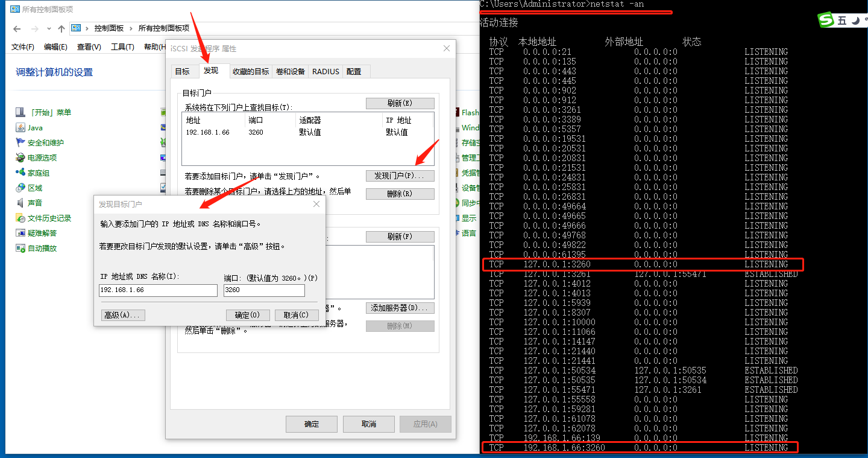The image size is (868, 458).
Task: Switch to the 卷和设备 tab
Action: tap(291, 71)
